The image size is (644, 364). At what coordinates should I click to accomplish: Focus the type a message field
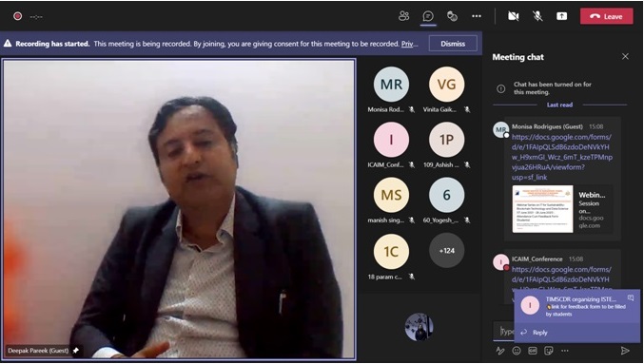503,331
